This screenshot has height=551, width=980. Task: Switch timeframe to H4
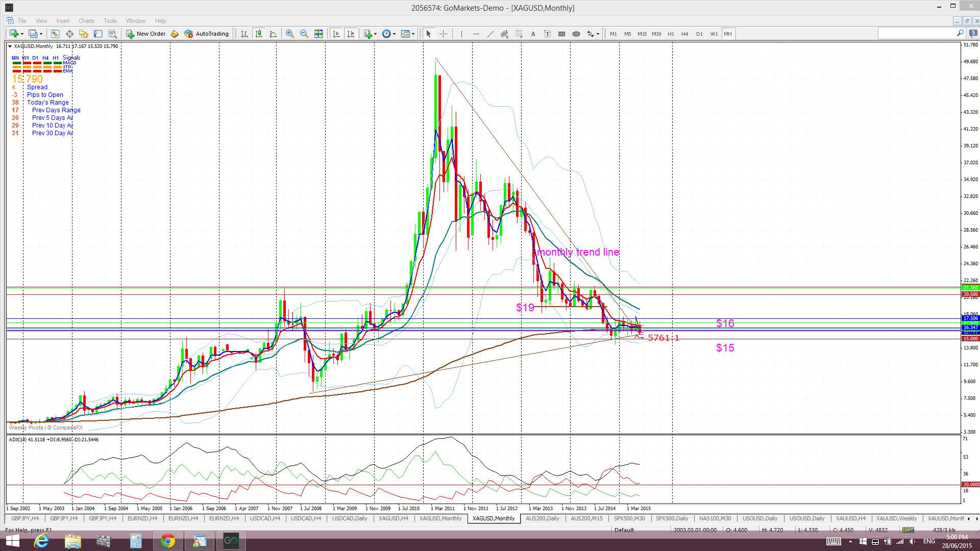tap(684, 34)
